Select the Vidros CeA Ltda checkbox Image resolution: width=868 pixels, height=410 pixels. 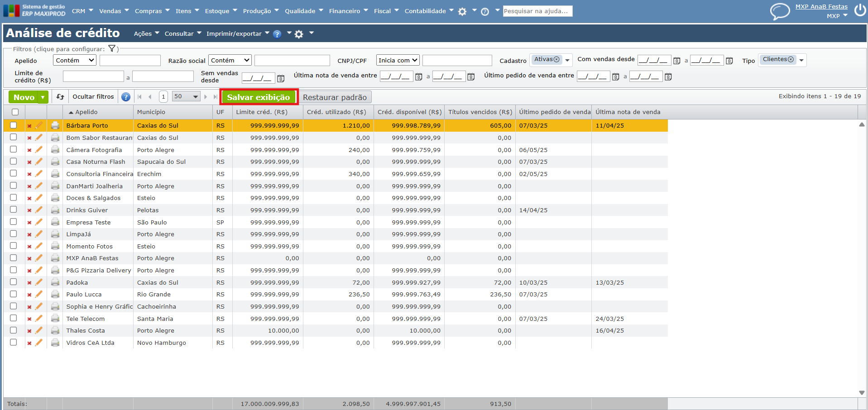[14, 343]
